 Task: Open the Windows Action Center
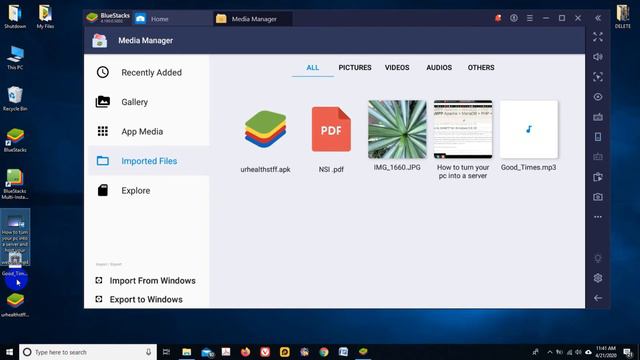click(628, 352)
